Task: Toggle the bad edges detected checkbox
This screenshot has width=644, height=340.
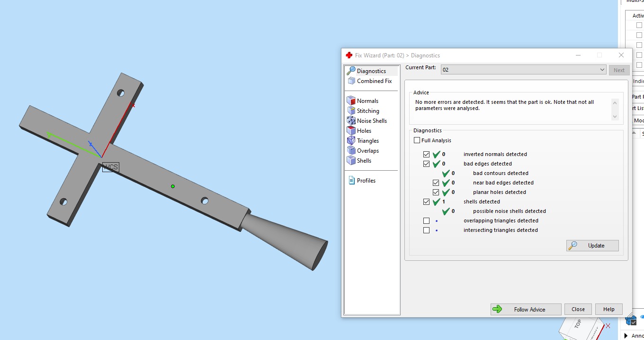Action: (427, 164)
